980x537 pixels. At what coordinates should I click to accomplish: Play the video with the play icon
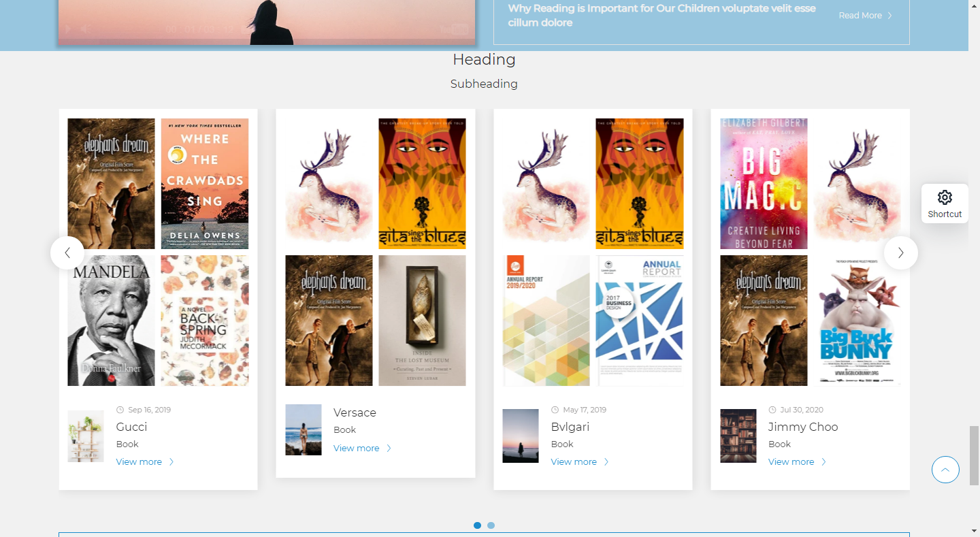point(67,29)
